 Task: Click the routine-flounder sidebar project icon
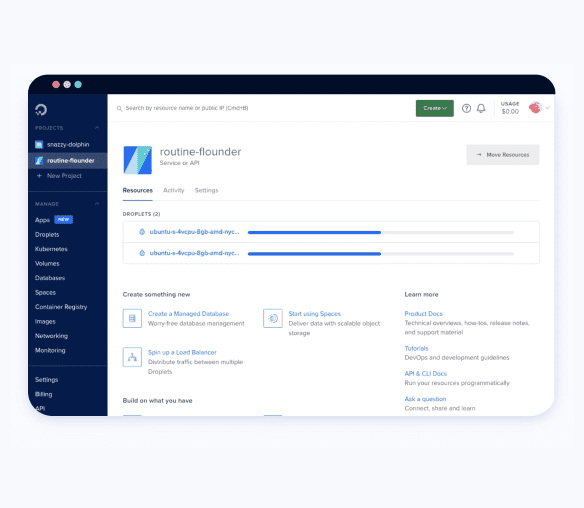[39, 161]
